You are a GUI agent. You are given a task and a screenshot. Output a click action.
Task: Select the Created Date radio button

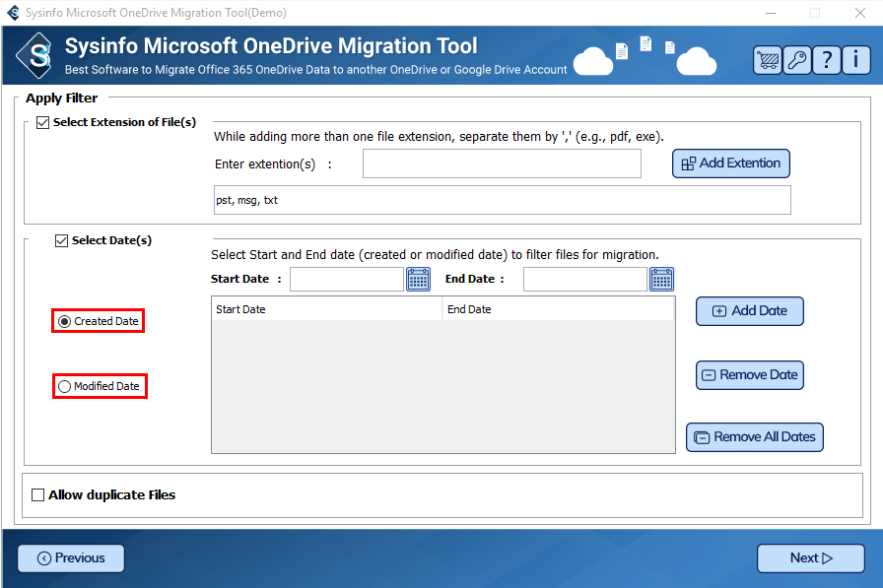point(65,322)
